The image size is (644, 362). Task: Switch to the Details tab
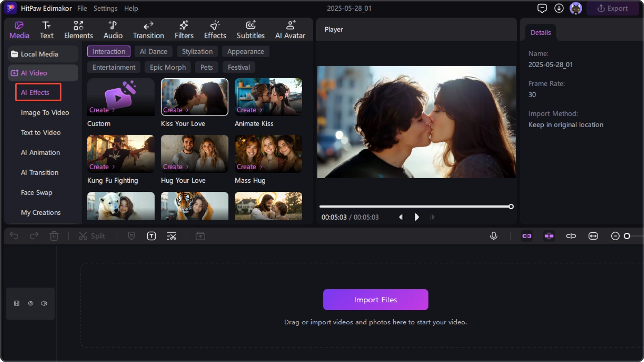click(540, 32)
